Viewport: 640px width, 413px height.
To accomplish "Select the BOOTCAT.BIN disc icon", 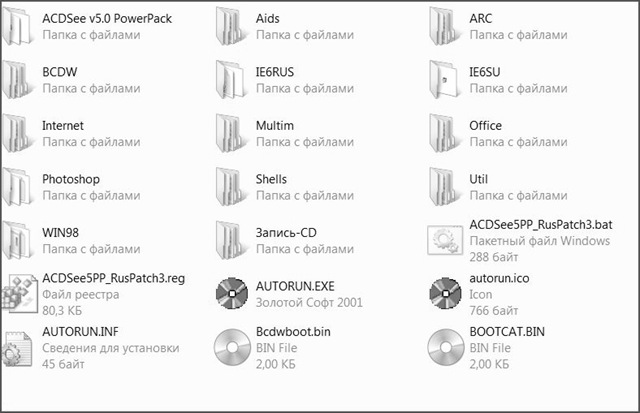I will click(x=445, y=347).
